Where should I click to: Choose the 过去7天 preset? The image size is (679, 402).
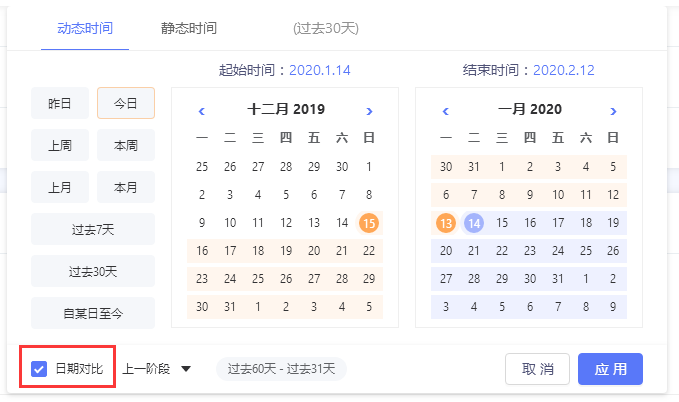(x=93, y=229)
